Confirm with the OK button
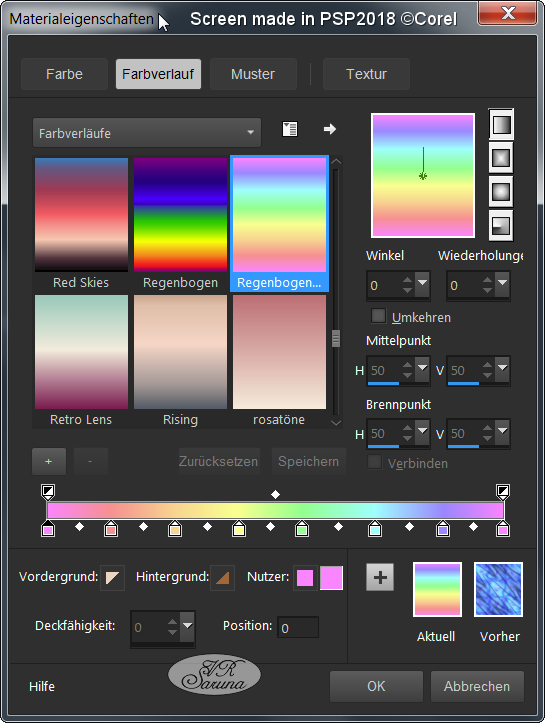This screenshot has height=723, width=545. [x=376, y=686]
